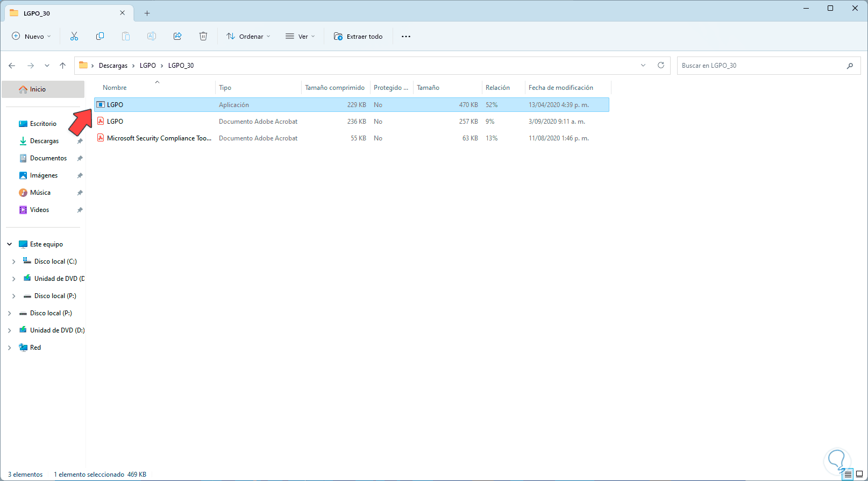Switch to large icons view in status bar
Viewport: 868px width, 481px height.
point(859,475)
